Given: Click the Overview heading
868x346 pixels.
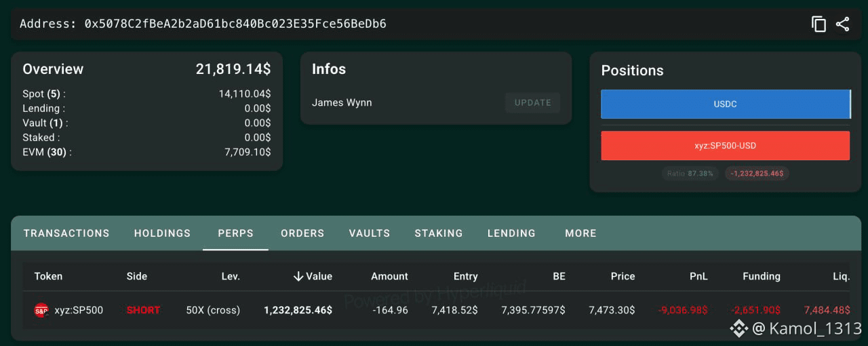Looking at the screenshot, I should click(53, 69).
